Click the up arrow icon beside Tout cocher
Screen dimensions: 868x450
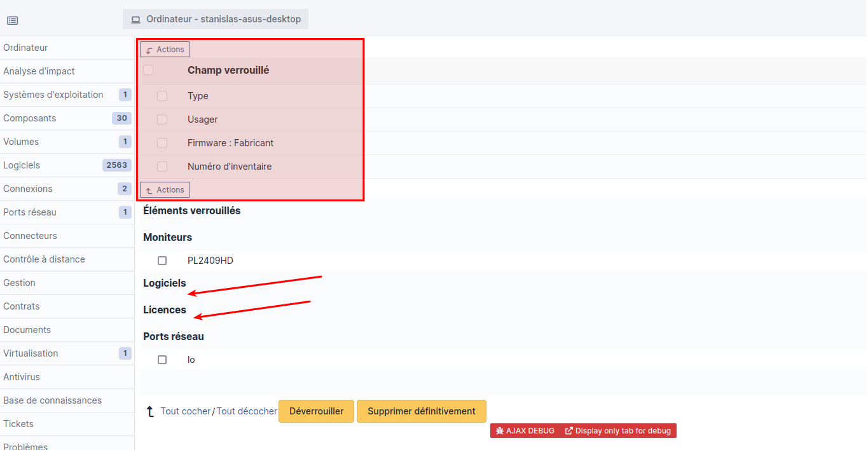[150, 412]
